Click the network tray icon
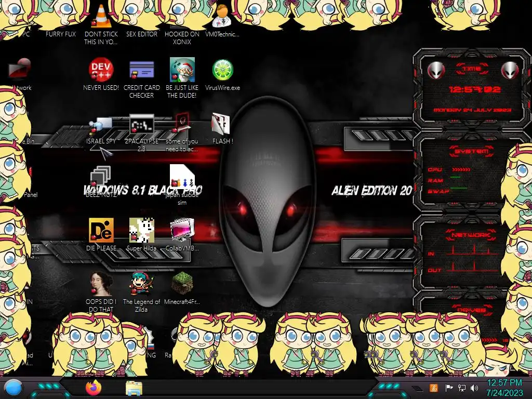This screenshot has height=399, width=532. [462, 388]
